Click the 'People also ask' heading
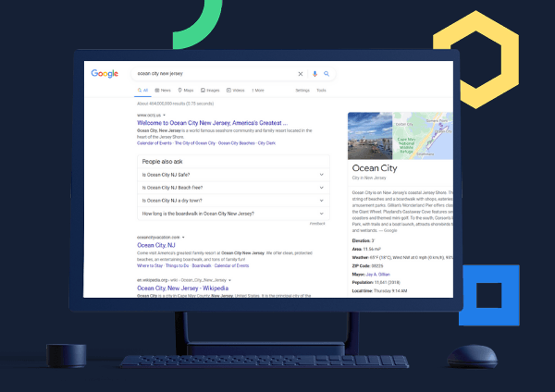 pos(162,162)
